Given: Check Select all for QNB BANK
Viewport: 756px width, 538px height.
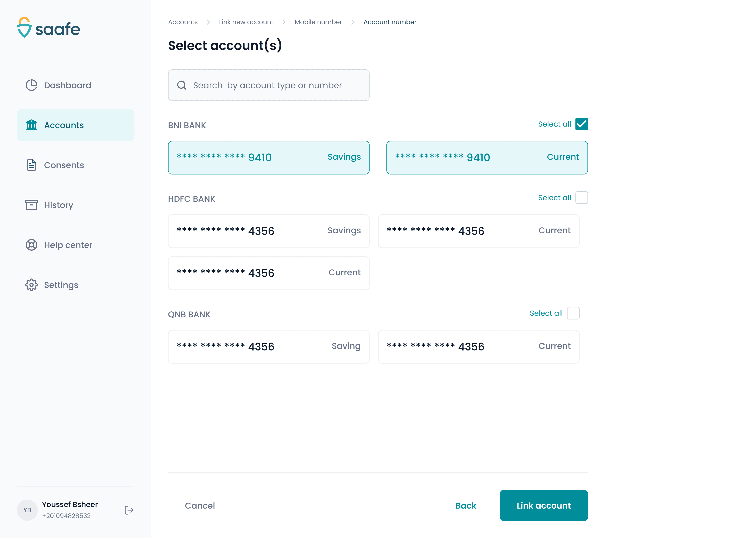Looking at the screenshot, I should [573, 313].
